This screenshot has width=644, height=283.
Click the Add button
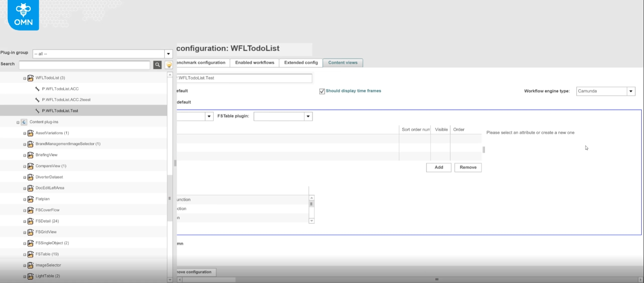point(438,167)
